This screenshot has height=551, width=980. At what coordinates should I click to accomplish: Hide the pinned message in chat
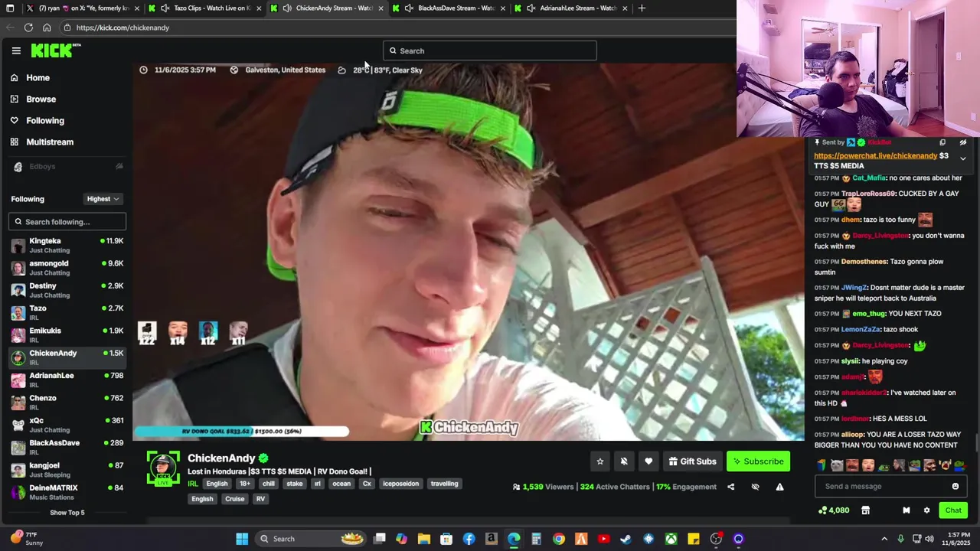[x=962, y=142]
